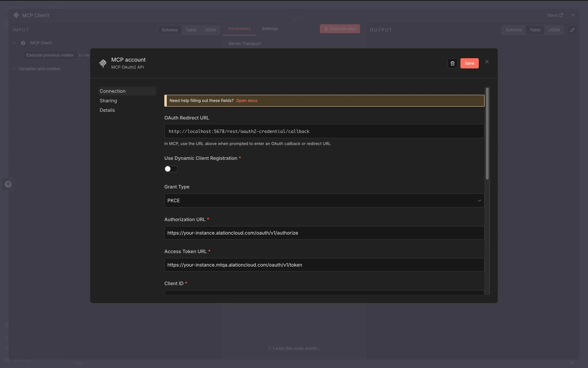Click the lightbulb wish icon at bottom
Screen dimensions: 588x368
(269, 348)
